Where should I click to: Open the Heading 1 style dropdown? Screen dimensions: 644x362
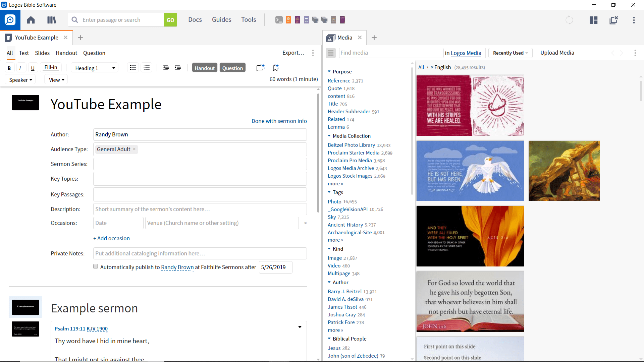pyautogui.click(x=95, y=68)
